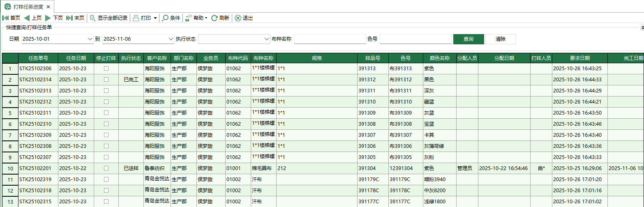Exit using the 退出 icon

point(238,18)
